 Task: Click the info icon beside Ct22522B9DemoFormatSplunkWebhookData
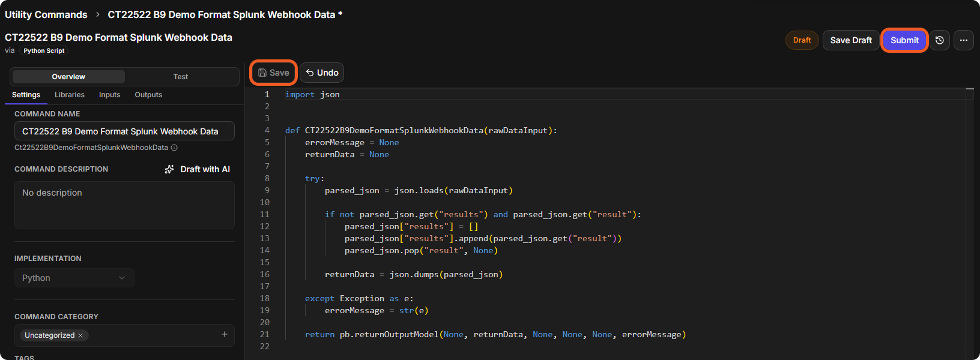pos(174,148)
